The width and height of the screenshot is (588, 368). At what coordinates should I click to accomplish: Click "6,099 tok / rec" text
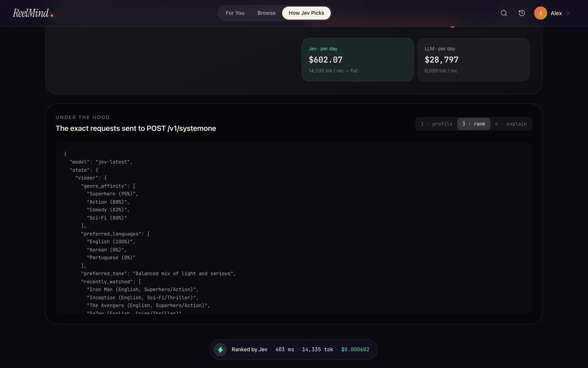click(x=441, y=71)
